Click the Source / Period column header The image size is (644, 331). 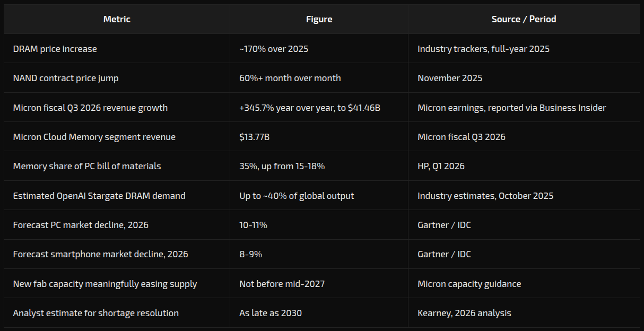(x=524, y=19)
